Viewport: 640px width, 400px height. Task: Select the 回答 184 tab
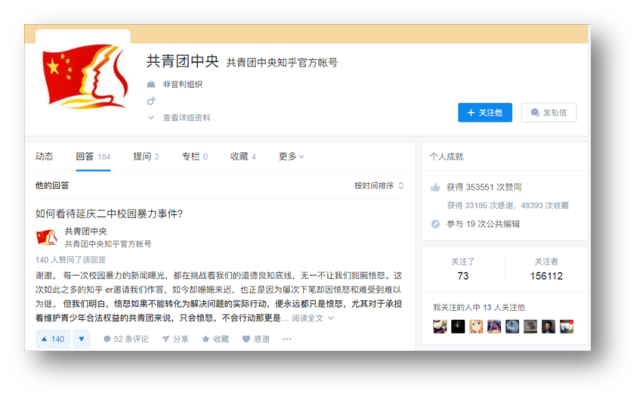pyautogui.click(x=93, y=156)
